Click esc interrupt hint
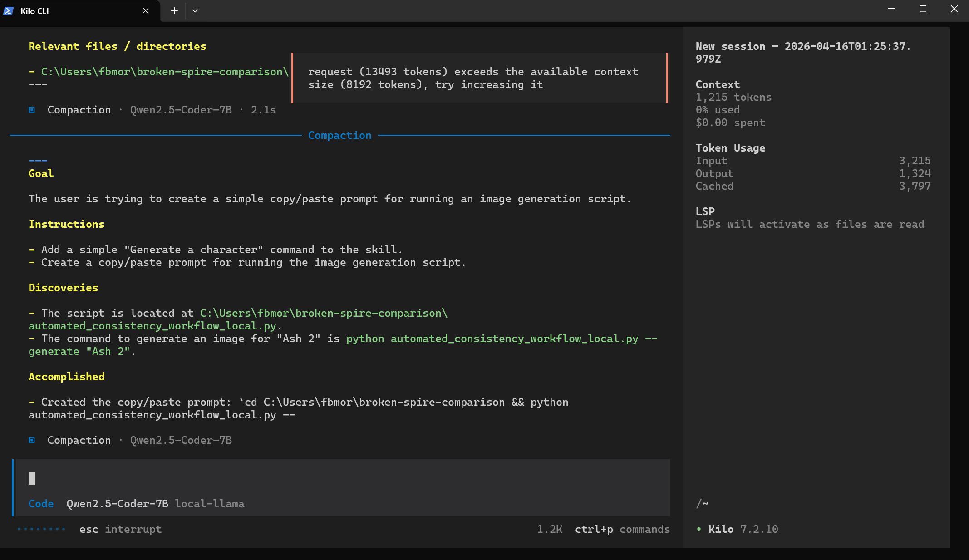Viewport: 969px width, 560px height. [120, 529]
